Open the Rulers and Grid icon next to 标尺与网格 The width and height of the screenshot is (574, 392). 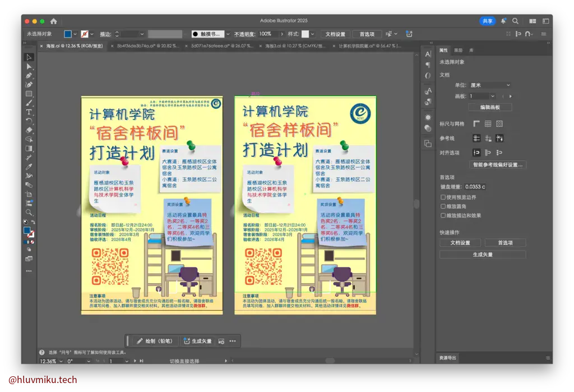pos(476,124)
